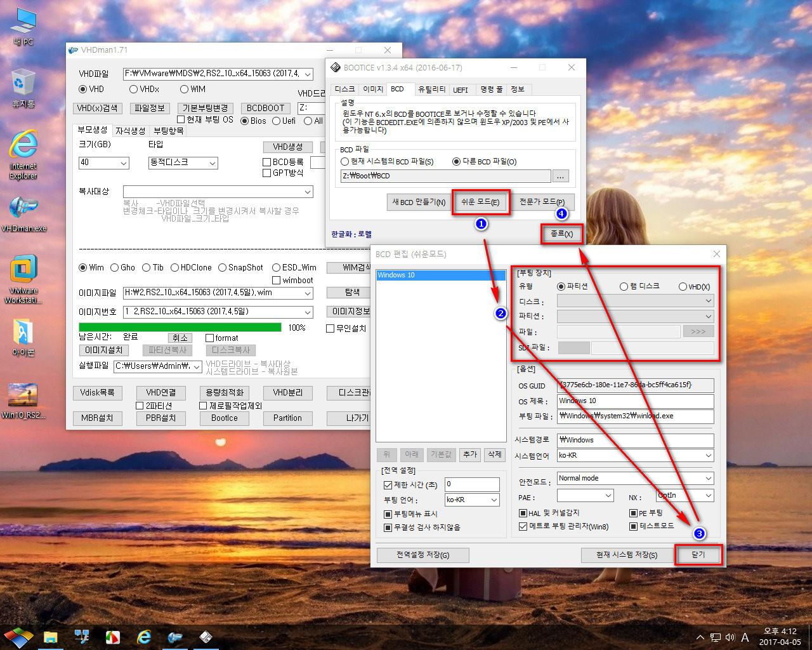Check the BCD등록 checkbox
This screenshot has width=812, height=650.
(267, 162)
